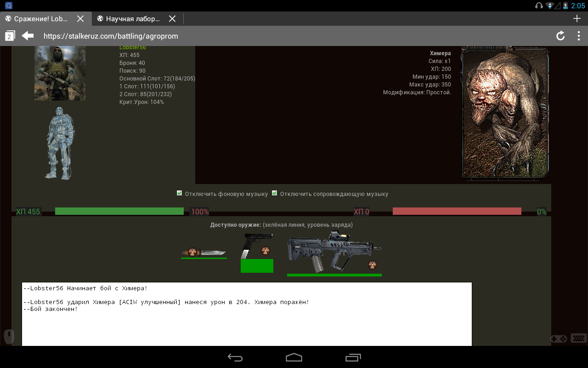Viewport: 588px width, 368px height.
Task: Tap the Android recent apps button
Action: 353,357
